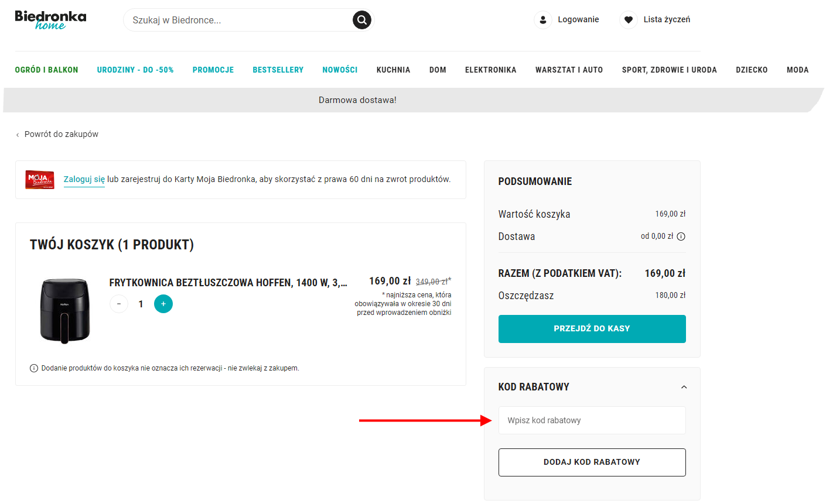Click Przejdź do kasy button
Screen dimensions: 826x504
592,329
